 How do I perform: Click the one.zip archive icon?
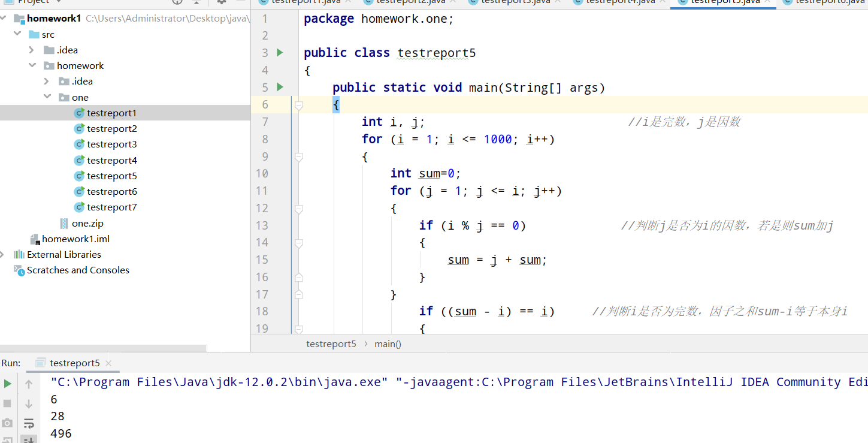tap(64, 223)
